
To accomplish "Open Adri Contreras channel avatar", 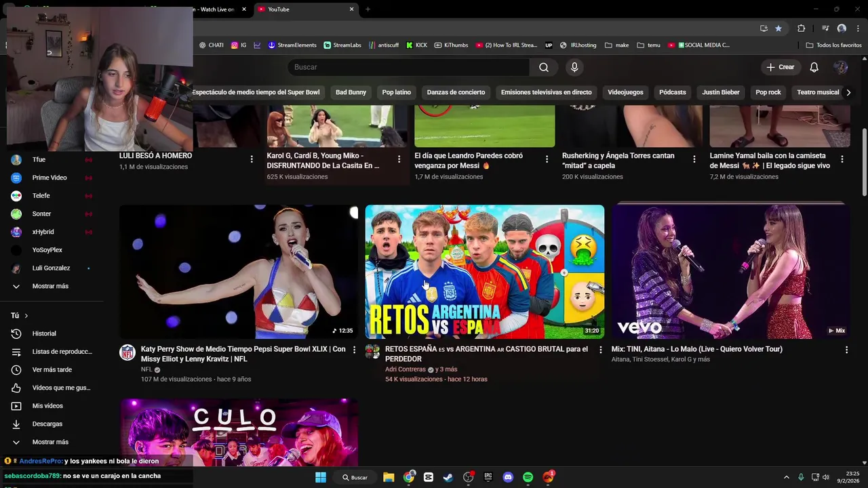I will pos(373,352).
